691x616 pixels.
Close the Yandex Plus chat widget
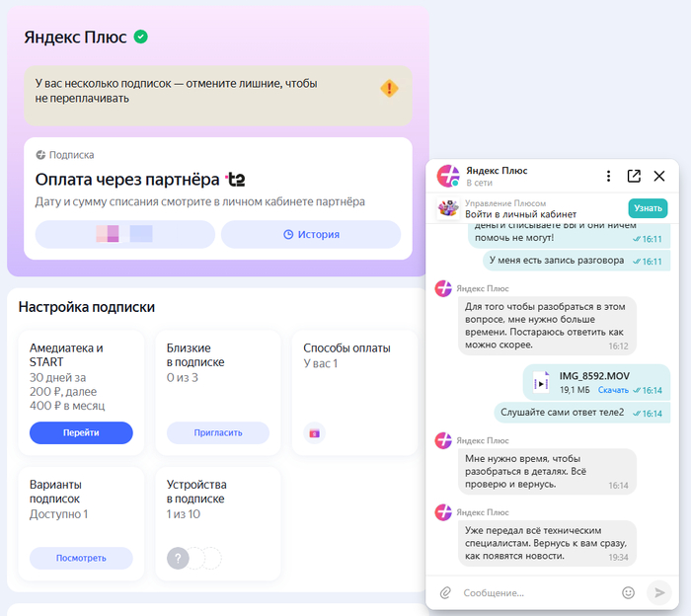pos(659,177)
